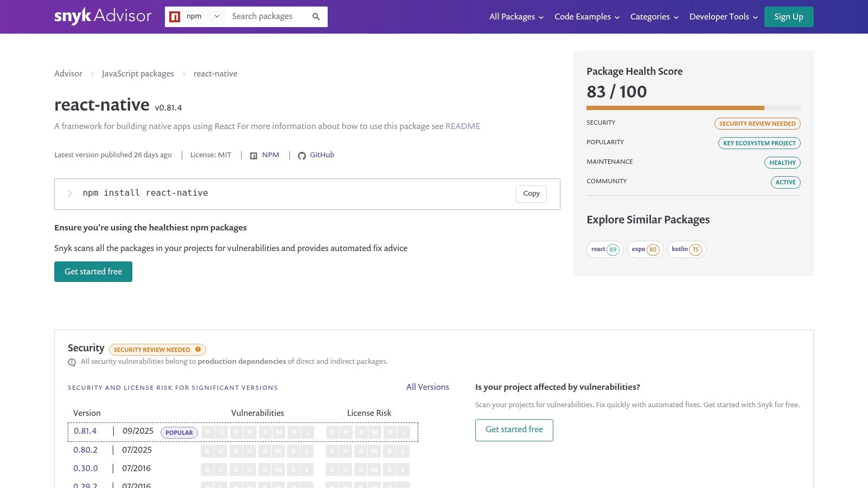Click the NPM box icon near License
Image resolution: width=868 pixels, height=488 pixels.
[x=253, y=156]
